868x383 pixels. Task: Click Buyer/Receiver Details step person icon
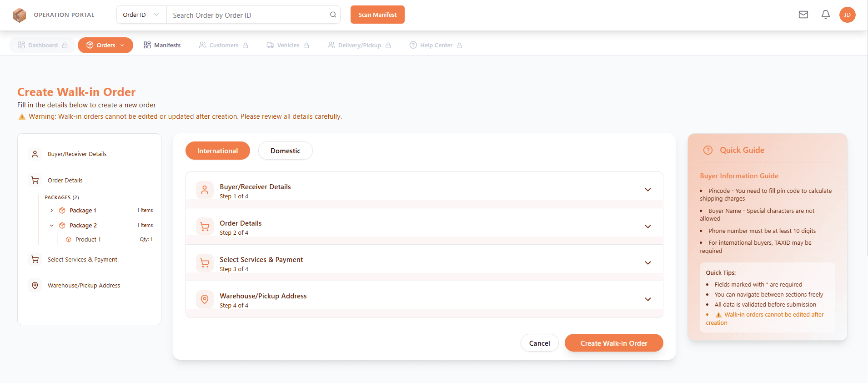pos(205,190)
